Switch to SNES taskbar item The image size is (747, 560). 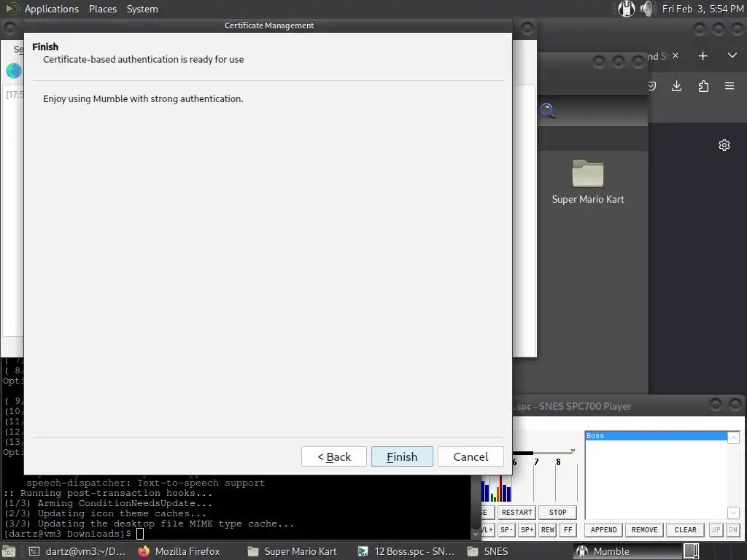tap(487, 551)
